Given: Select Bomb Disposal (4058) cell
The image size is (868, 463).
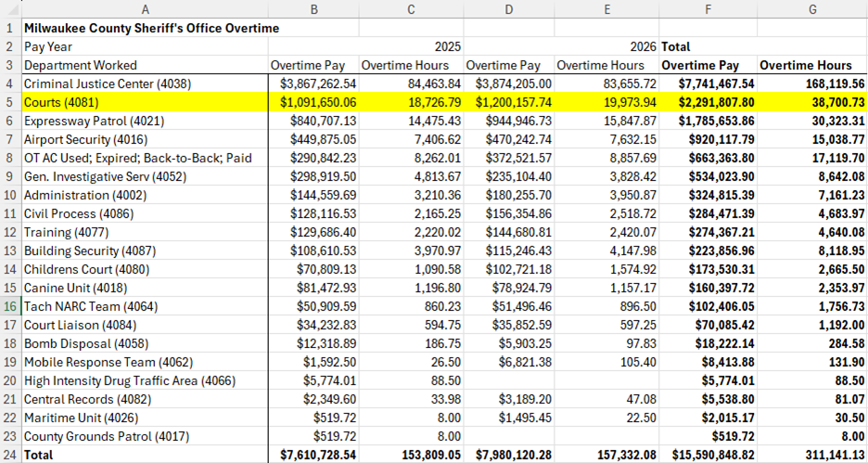Looking at the screenshot, I should [x=145, y=343].
